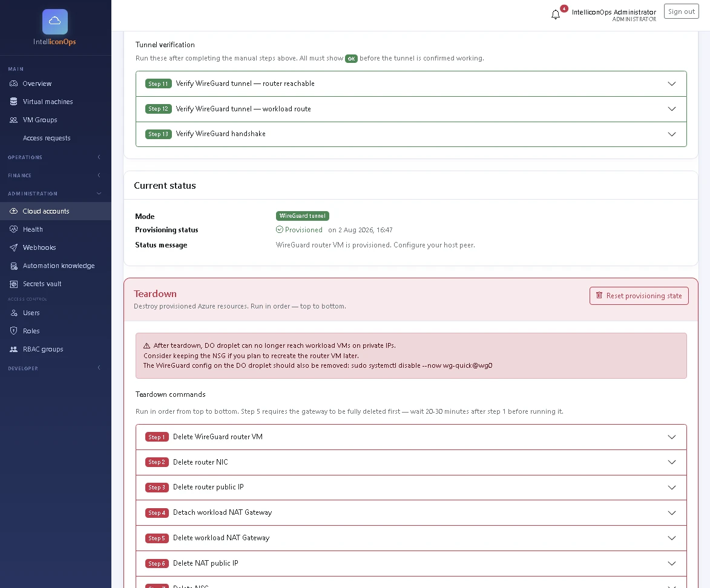Click the status message about host peer
710x588 pixels.
pos(375,245)
